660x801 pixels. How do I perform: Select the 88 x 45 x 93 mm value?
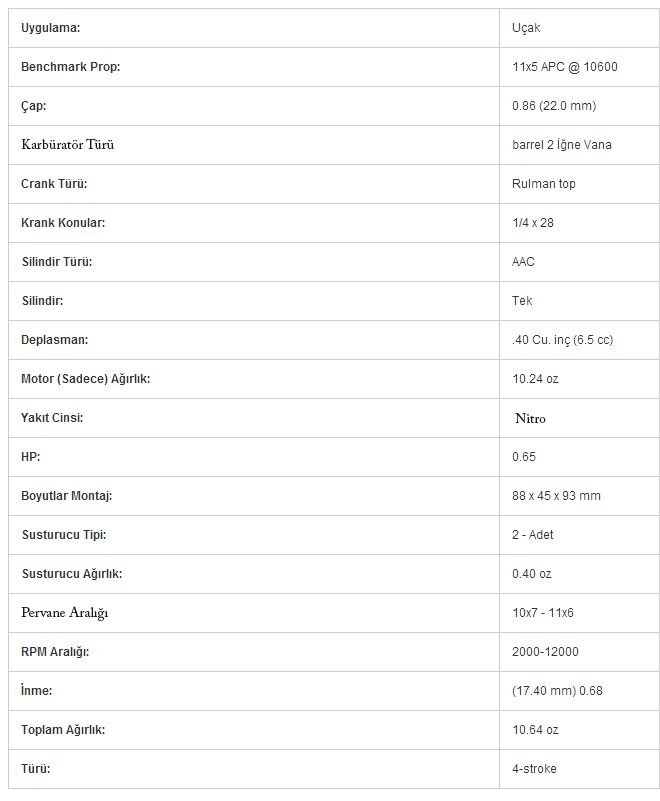click(556, 496)
